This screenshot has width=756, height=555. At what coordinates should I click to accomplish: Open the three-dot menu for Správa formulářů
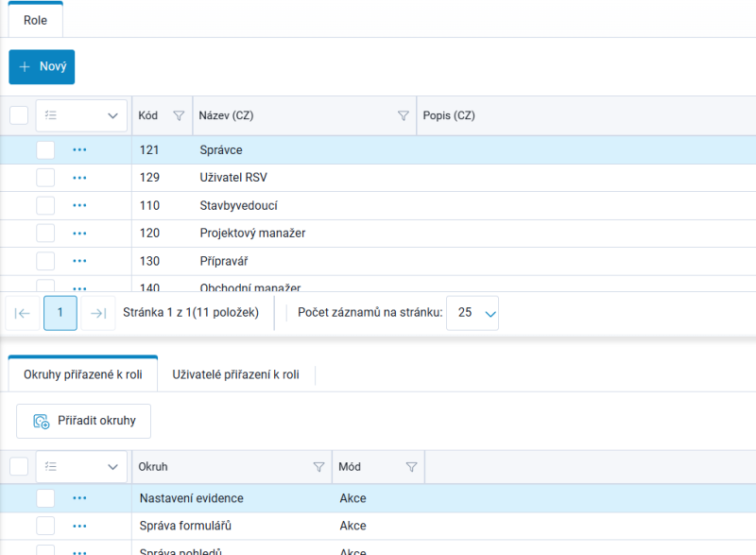(x=79, y=526)
